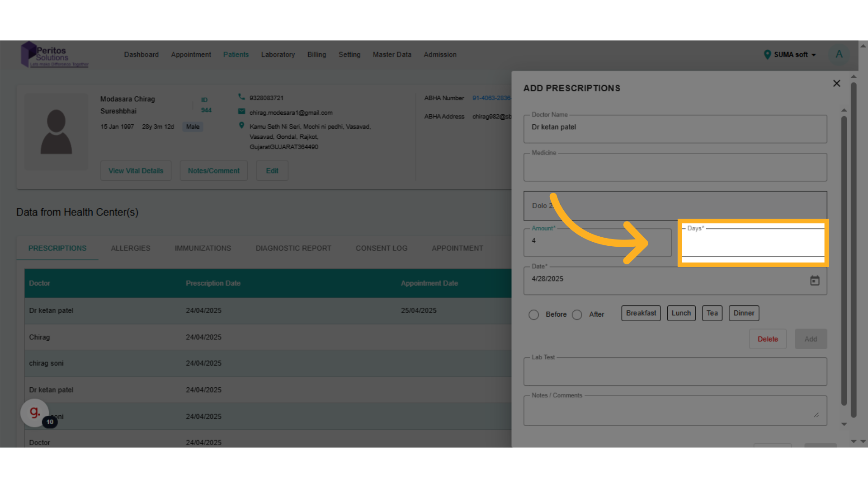Viewport: 868px width, 488px height.
Task: Click the View Vital Details button
Action: [x=136, y=171]
